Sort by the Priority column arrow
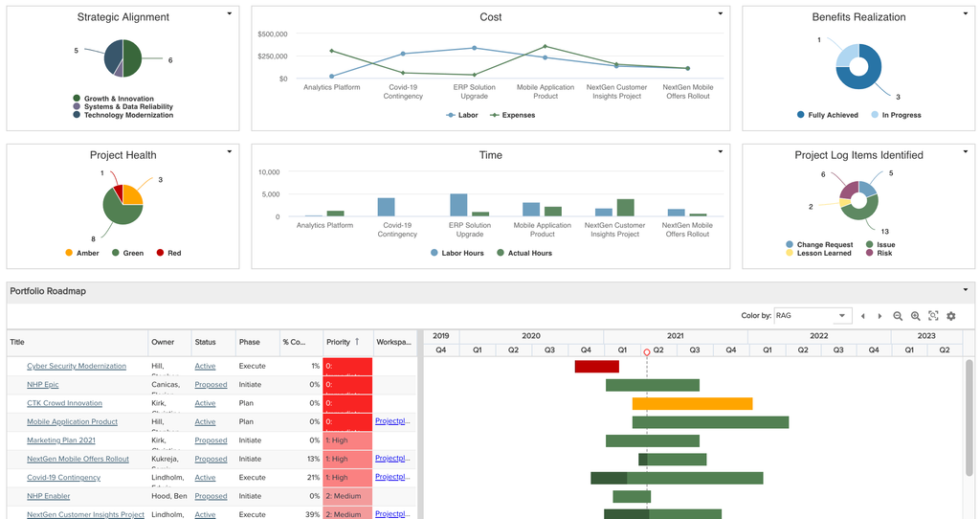Screen dimensions: 980x519 pyautogui.click(x=357, y=342)
